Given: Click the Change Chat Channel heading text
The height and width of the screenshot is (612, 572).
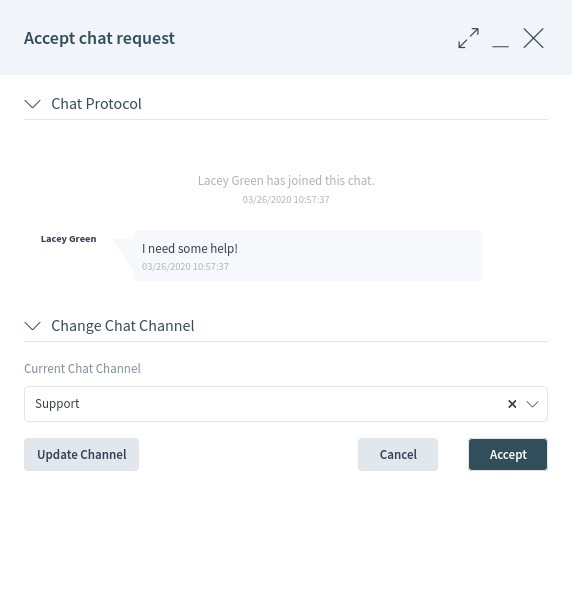Looking at the screenshot, I should point(123,326).
